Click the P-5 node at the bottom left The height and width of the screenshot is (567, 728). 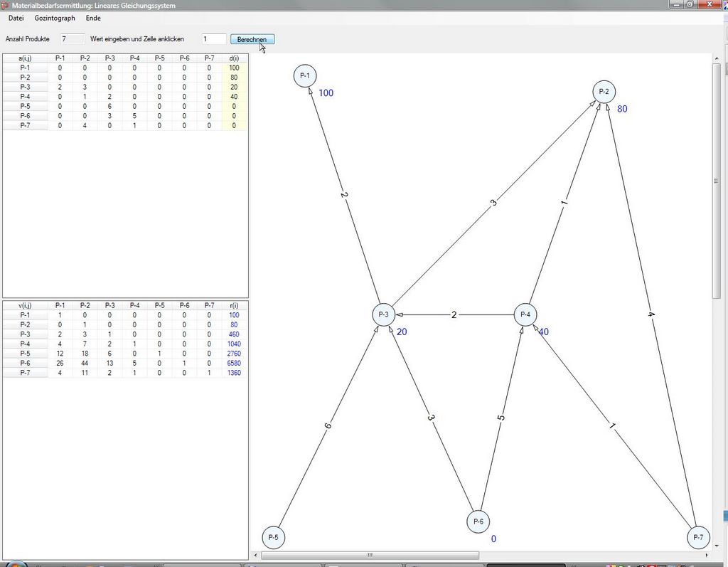click(x=274, y=537)
